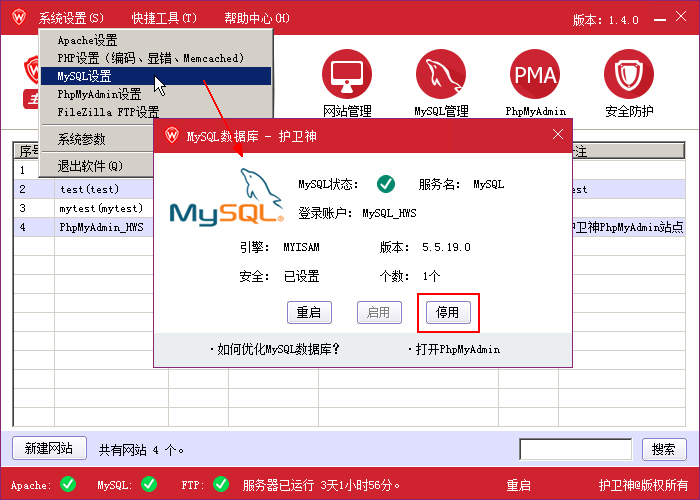Launch PhpMyAdmin via PMA icon
Screen dimensions: 700x500
coord(535,74)
